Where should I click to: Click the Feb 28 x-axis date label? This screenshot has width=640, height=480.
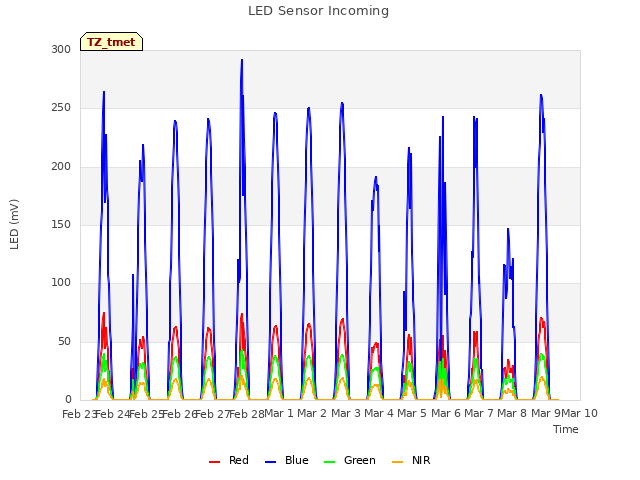pos(247,414)
